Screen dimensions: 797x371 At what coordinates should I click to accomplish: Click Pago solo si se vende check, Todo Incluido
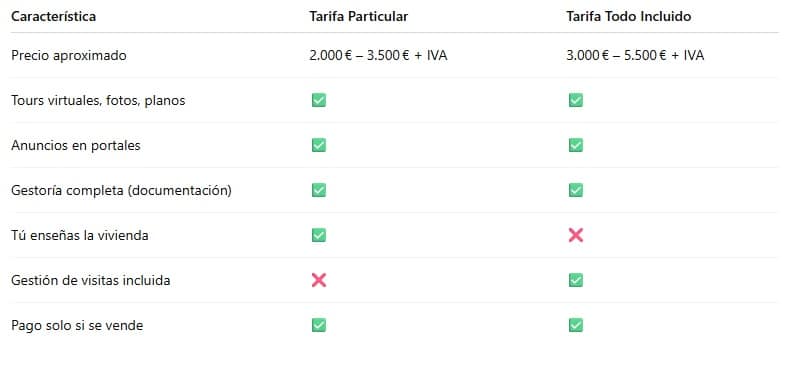coord(575,325)
